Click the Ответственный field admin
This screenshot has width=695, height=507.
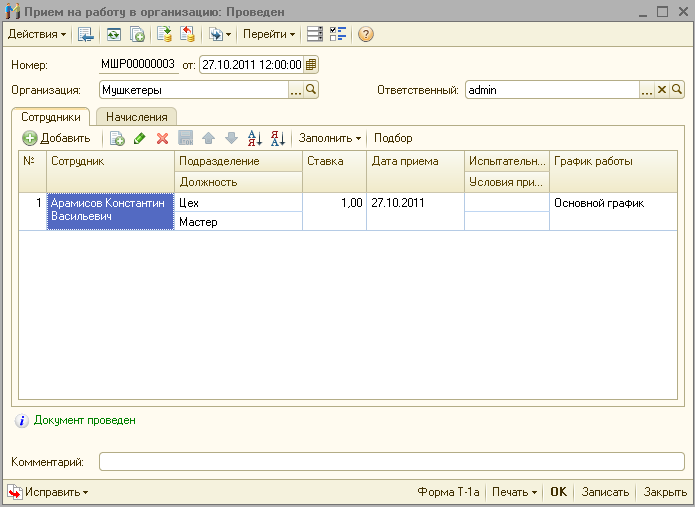(x=552, y=90)
